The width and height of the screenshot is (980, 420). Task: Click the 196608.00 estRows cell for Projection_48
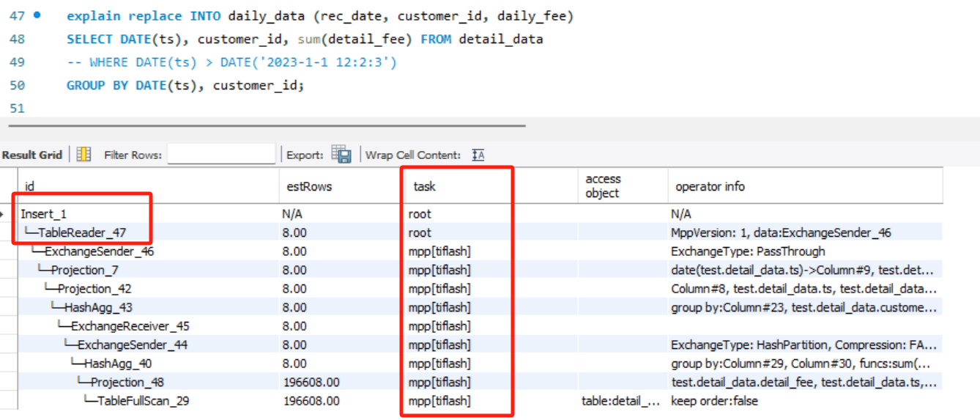(311, 382)
